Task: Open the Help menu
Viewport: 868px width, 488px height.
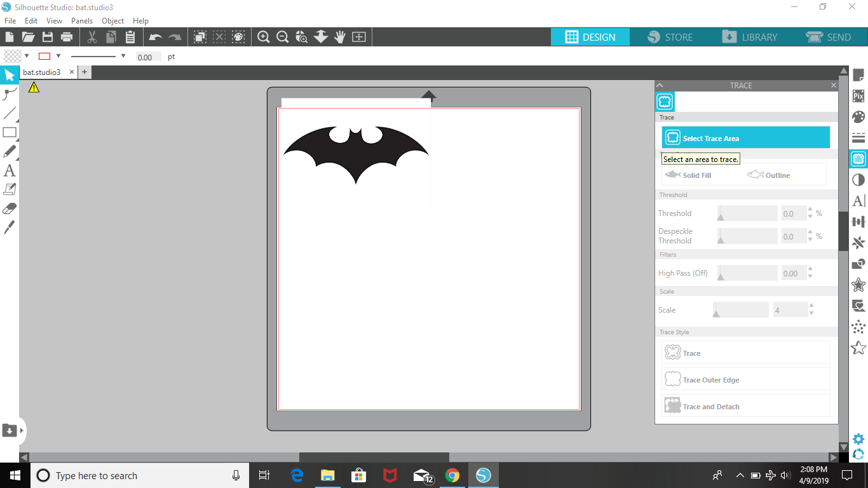Action: tap(140, 21)
